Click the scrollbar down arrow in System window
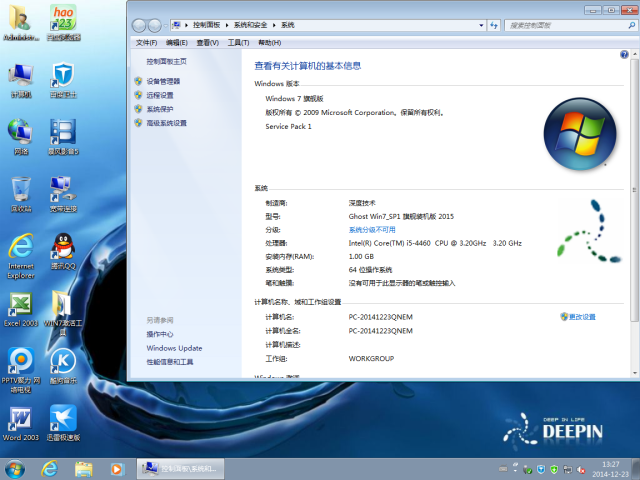 click(x=634, y=373)
